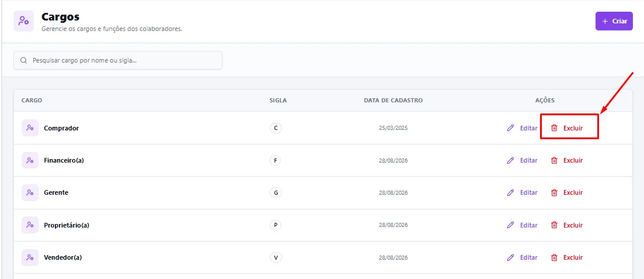Click the AÇÕES column header
This screenshot has width=644, height=279.
click(545, 101)
